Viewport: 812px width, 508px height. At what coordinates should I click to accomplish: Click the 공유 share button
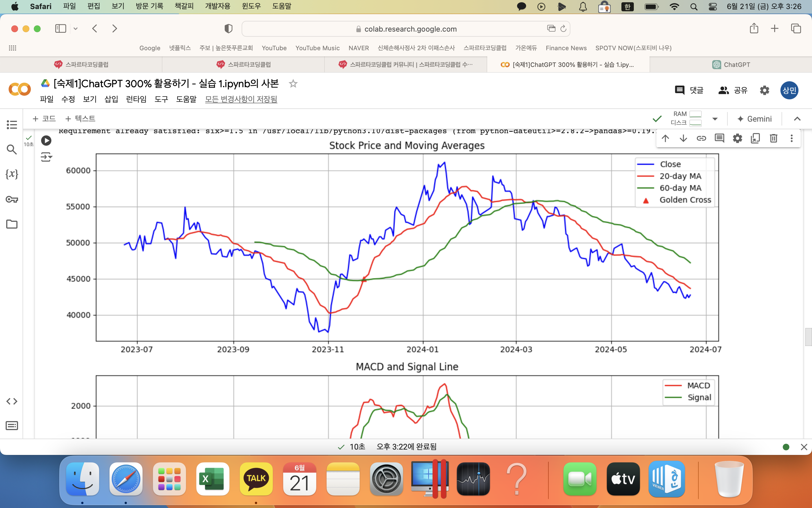(x=733, y=90)
